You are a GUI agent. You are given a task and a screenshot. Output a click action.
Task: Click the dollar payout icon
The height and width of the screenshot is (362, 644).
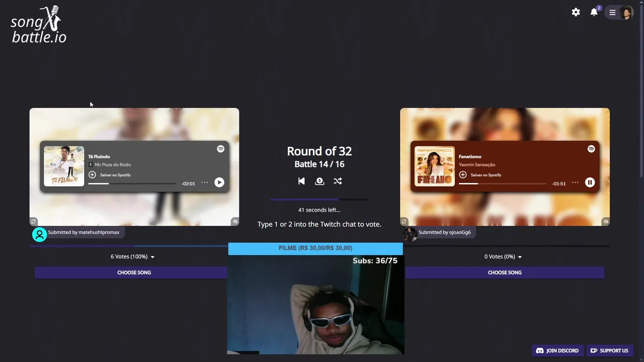coord(319,181)
